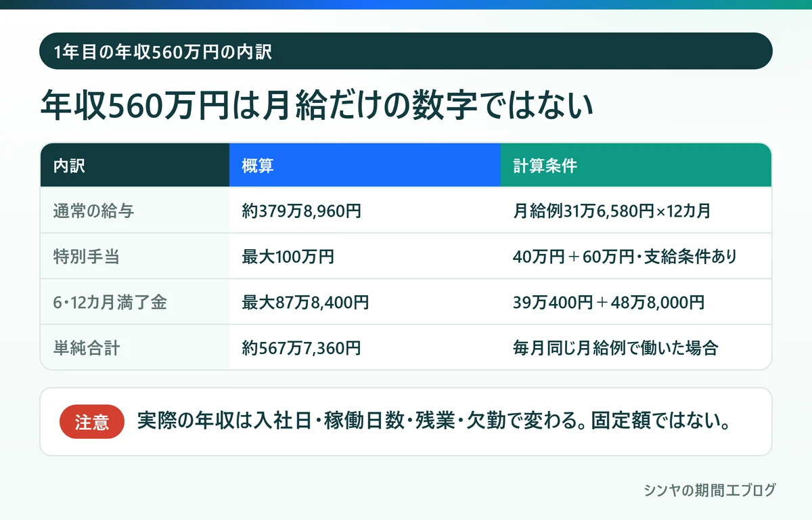This screenshot has height=520, width=812.
Task: Click the cell '毎月同じ月給例で働いた場合'
Action: [615, 348]
